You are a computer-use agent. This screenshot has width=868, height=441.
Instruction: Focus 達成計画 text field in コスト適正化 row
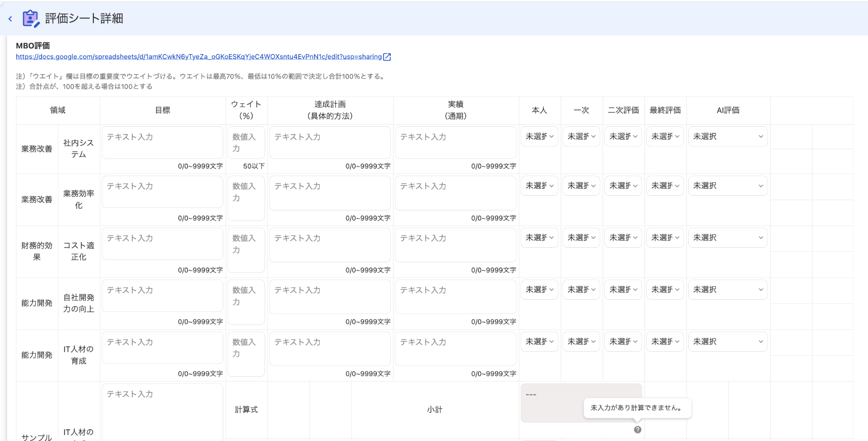pos(330,245)
